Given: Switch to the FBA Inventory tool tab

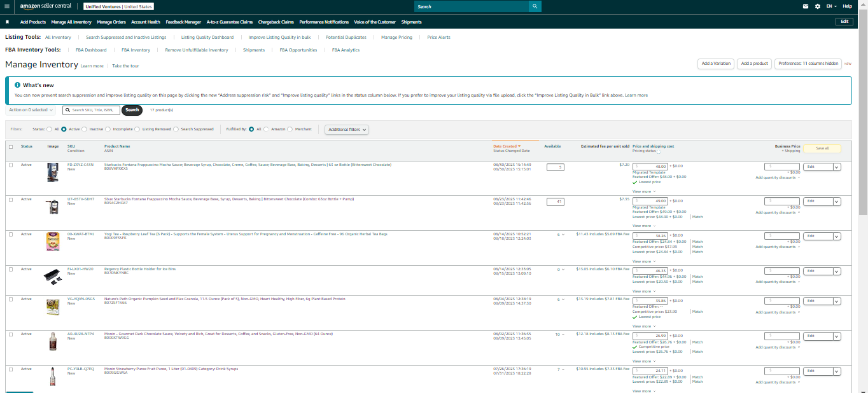Looking at the screenshot, I should (136, 50).
